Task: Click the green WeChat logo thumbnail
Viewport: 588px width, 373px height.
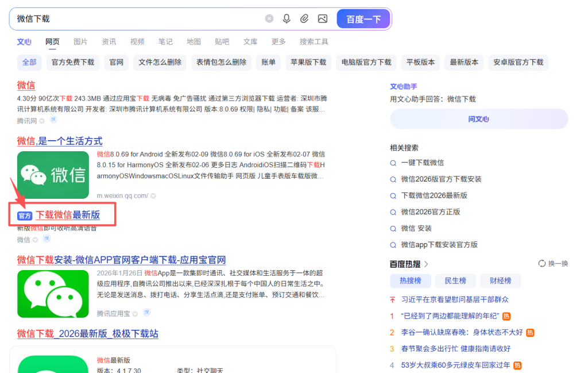Action: (53, 175)
